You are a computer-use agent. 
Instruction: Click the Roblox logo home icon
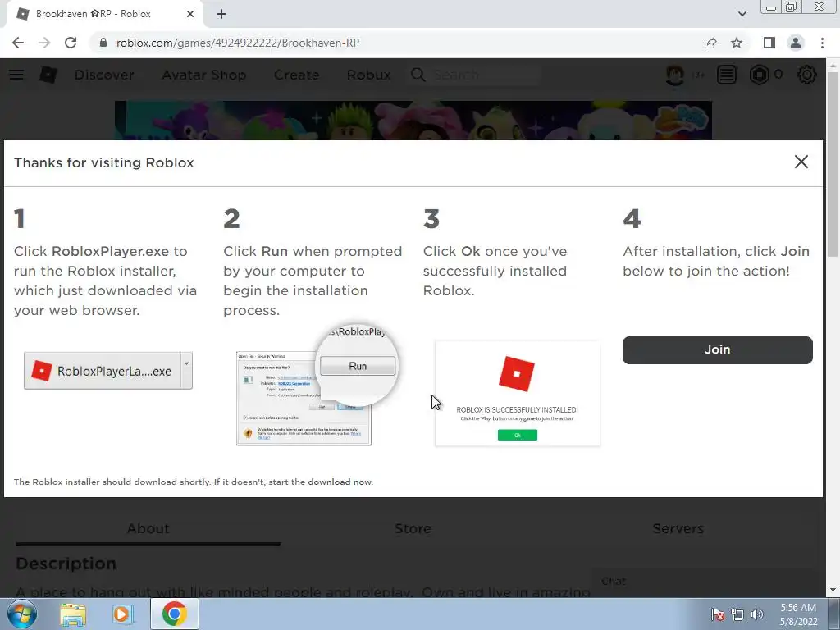point(48,75)
